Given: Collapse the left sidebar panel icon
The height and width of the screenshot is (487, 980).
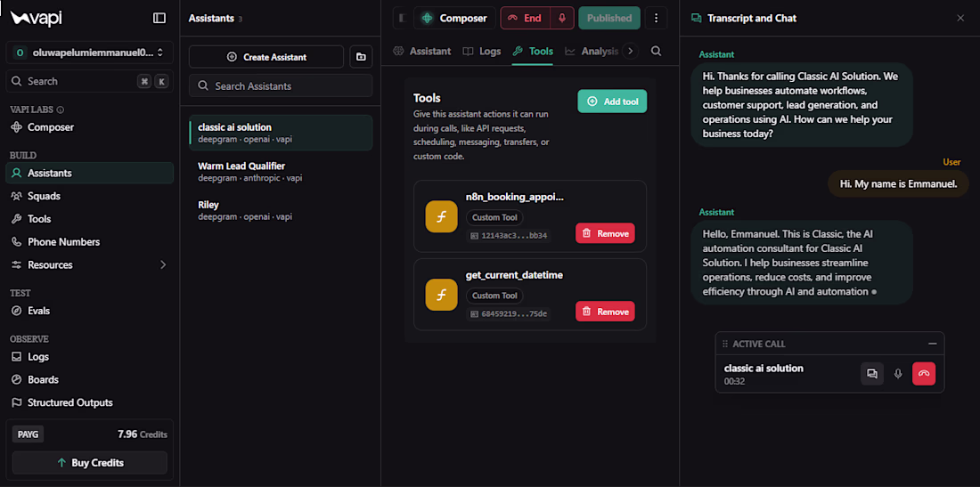Looking at the screenshot, I should pyautogui.click(x=159, y=18).
